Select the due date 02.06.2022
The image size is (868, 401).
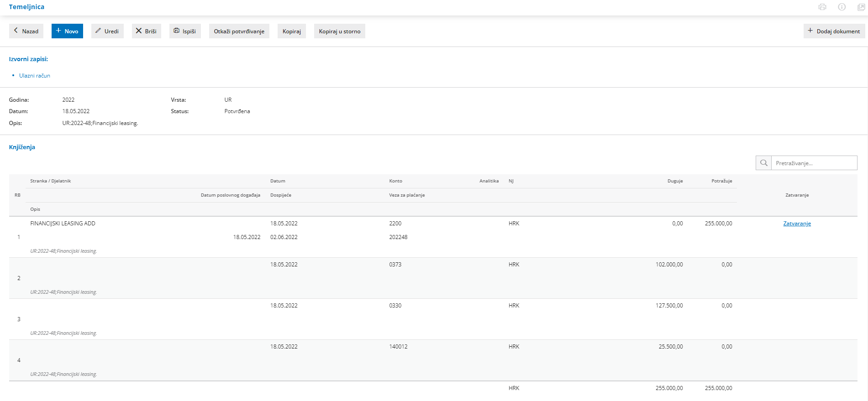[x=284, y=237]
